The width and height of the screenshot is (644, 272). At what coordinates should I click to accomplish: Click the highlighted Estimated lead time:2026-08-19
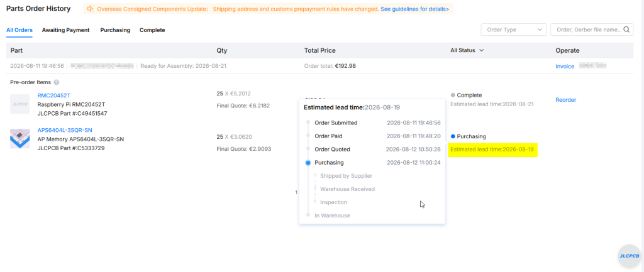click(492, 150)
